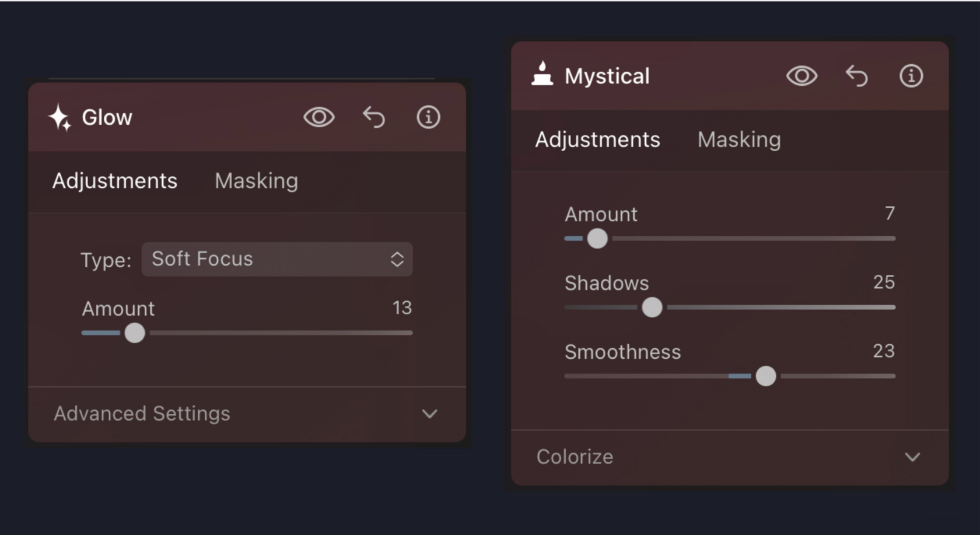The height and width of the screenshot is (535, 980).
Task: Click the Smoothness slider handle
Action: 766,376
